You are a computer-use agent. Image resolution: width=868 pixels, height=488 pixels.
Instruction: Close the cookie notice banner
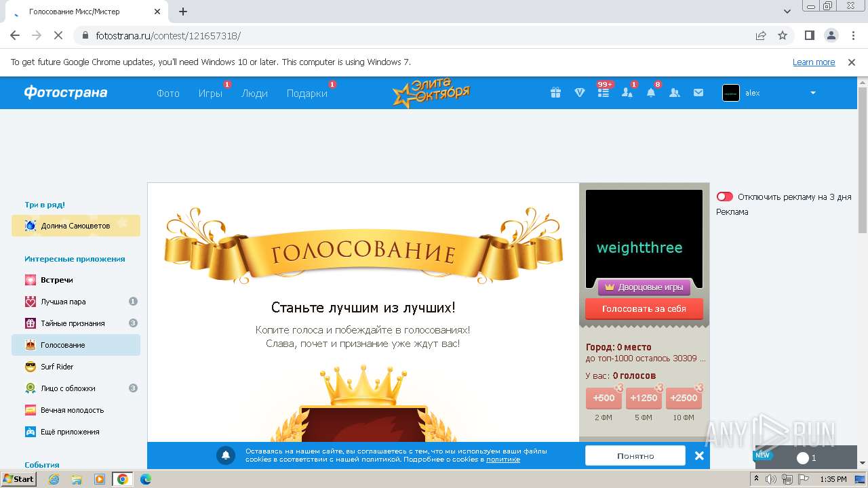click(699, 455)
